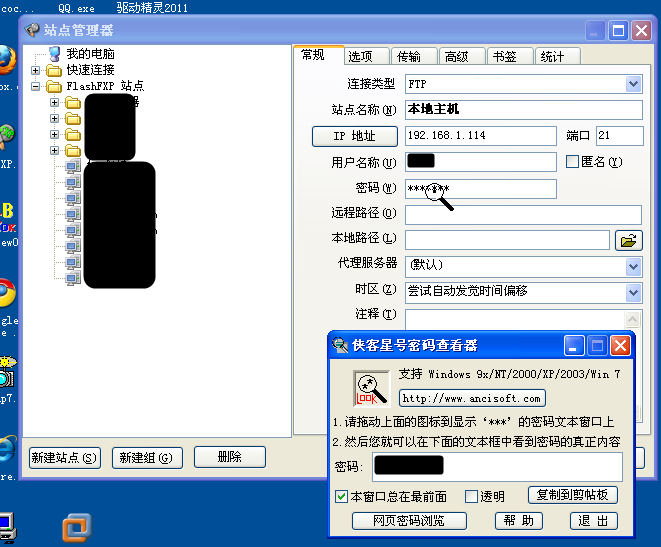
Task: Expand the first subfolder under FlashFXP 站点
Action: tap(54, 102)
